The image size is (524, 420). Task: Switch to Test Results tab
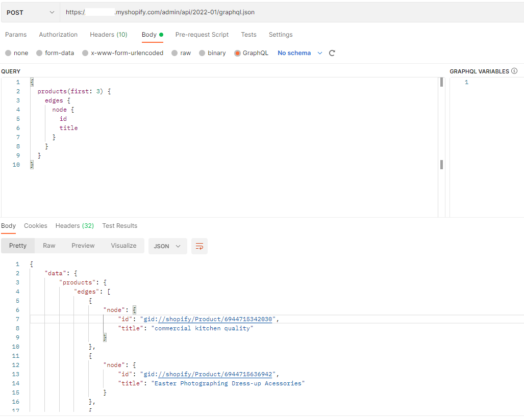tap(119, 226)
